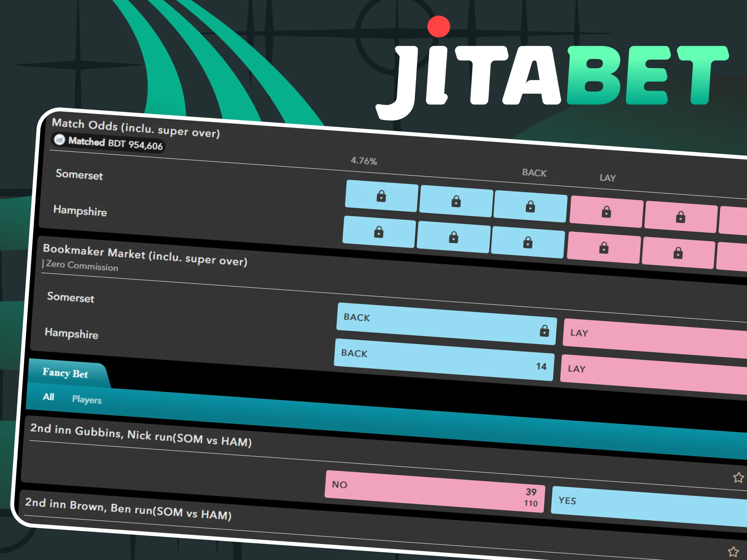
Task: Click the locked Hampshire back odds cell
Action: pos(379,232)
